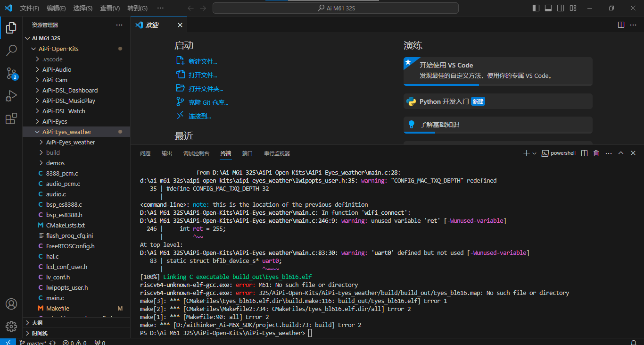
Task: Click 打开文件夹... link
Action: (206, 89)
